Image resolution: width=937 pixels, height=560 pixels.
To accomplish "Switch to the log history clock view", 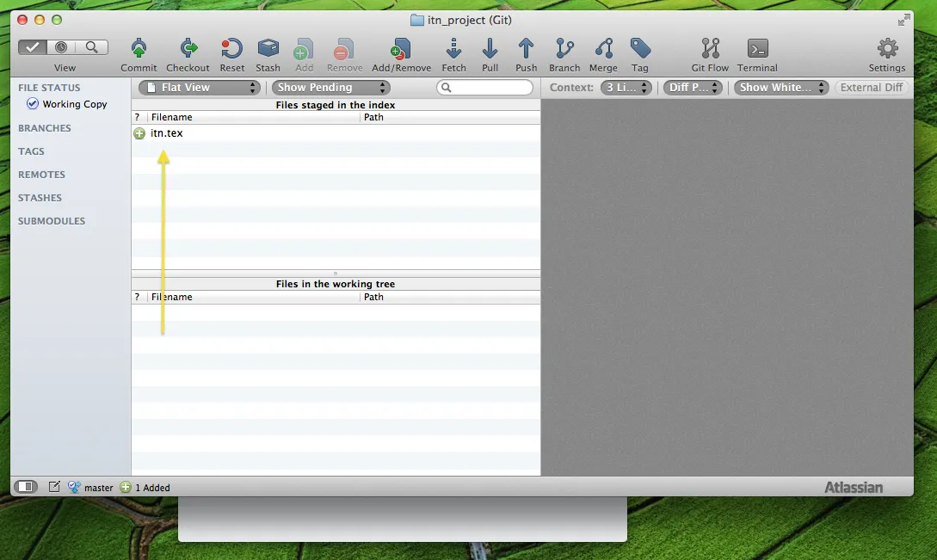I will [61, 47].
